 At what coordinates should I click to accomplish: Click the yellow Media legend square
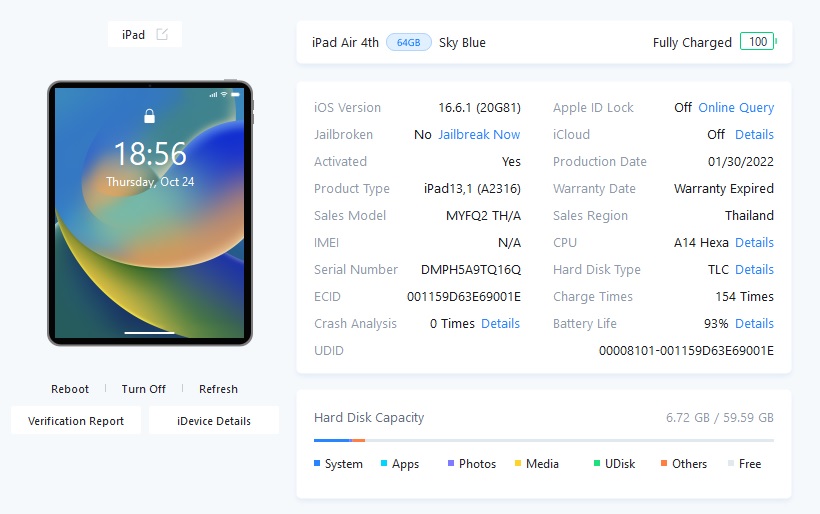[x=518, y=463]
